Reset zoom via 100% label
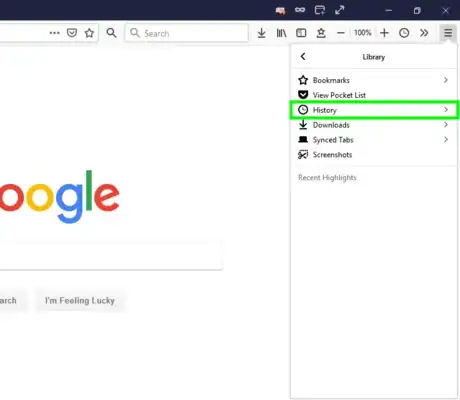Viewport: 460px width, 400px height. pos(363,33)
